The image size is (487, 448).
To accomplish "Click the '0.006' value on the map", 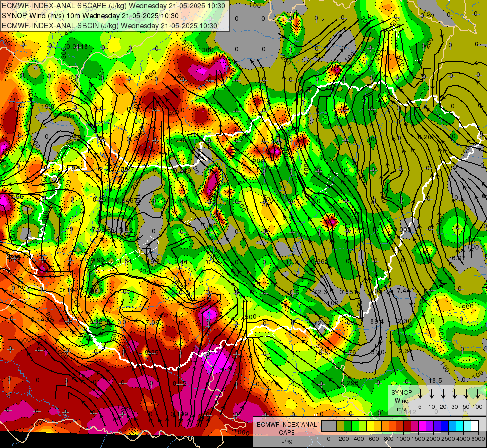I will coord(403,230).
